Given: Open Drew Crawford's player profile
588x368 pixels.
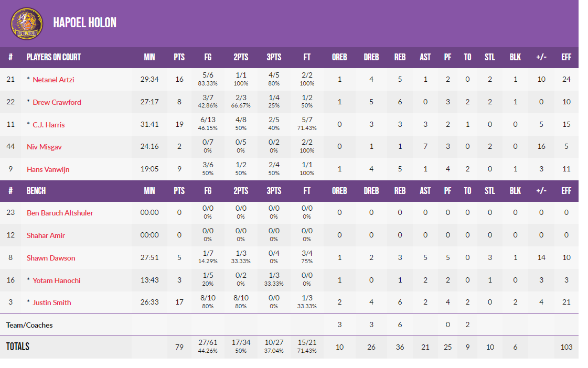Looking at the screenshot, I should click(x=57, y=102).
